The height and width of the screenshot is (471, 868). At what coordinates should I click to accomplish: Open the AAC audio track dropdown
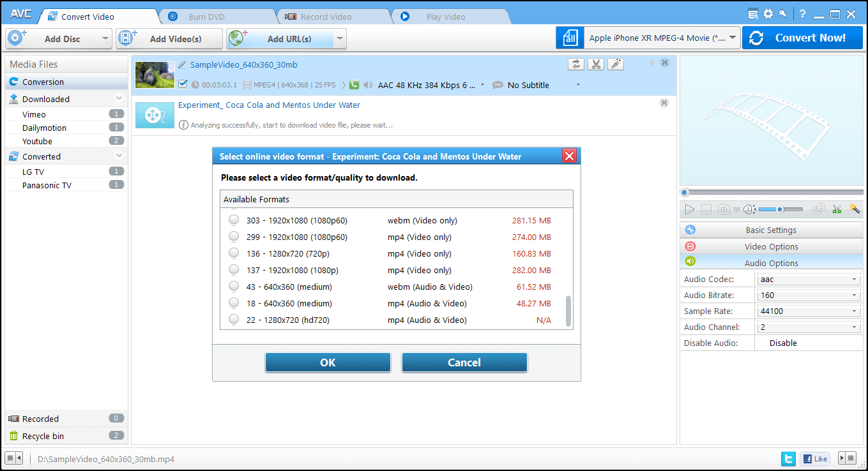click(482, 85)
